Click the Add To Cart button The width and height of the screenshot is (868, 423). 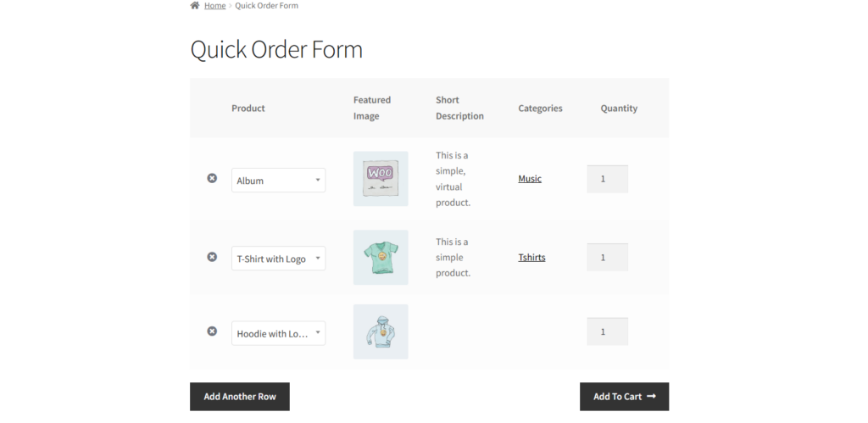tap(625, 397)
